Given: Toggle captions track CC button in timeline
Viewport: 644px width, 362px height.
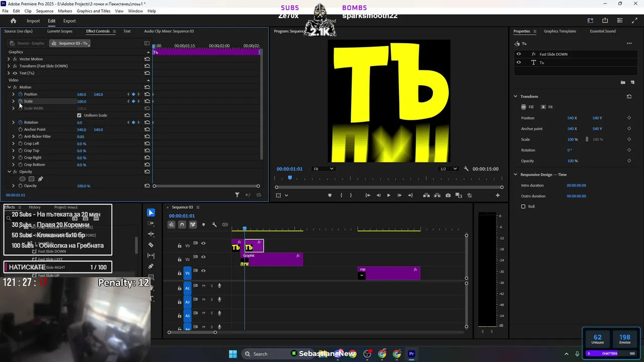Looking at the screenshot, I should (x=225, y=225).
